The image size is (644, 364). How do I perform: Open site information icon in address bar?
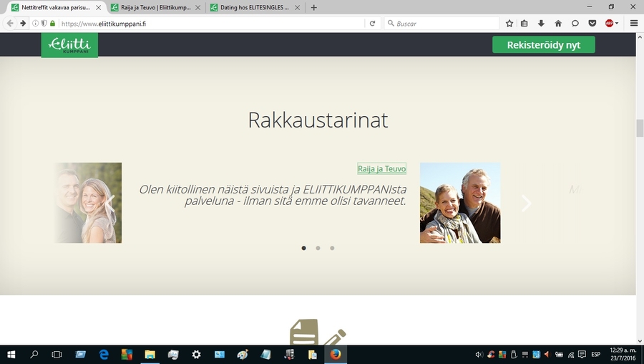click(x=35, y=24)
